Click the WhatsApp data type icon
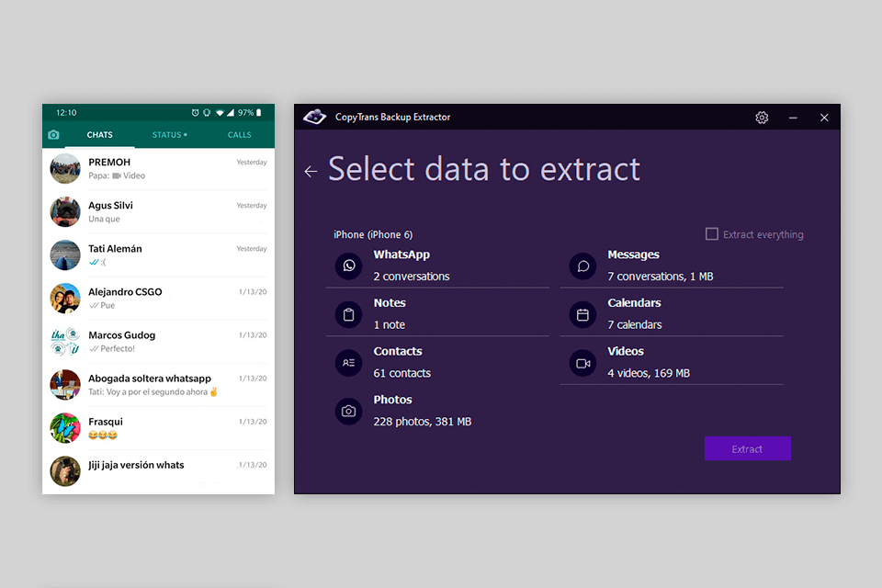The height and width of the screenshot is (588, 882). tap(349, 266)
